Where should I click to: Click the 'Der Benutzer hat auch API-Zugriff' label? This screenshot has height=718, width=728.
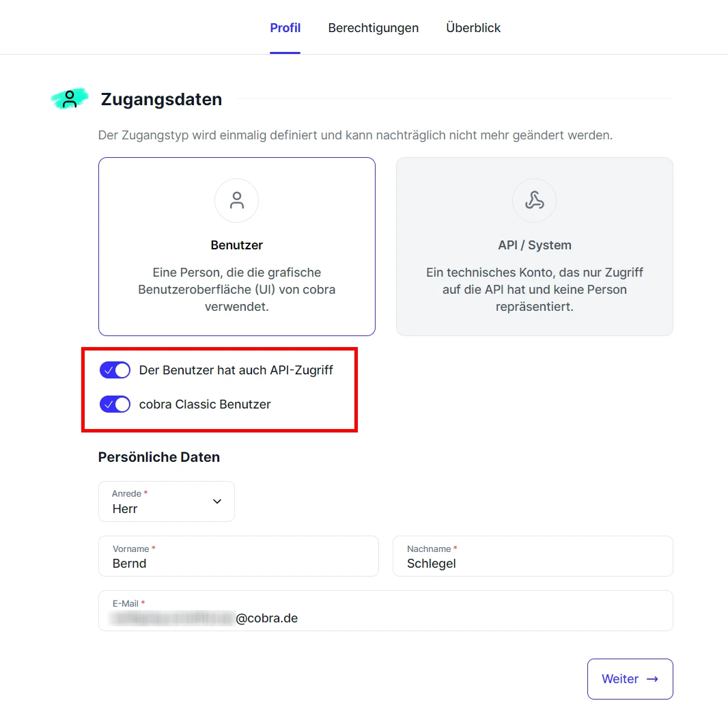(236, 370)
